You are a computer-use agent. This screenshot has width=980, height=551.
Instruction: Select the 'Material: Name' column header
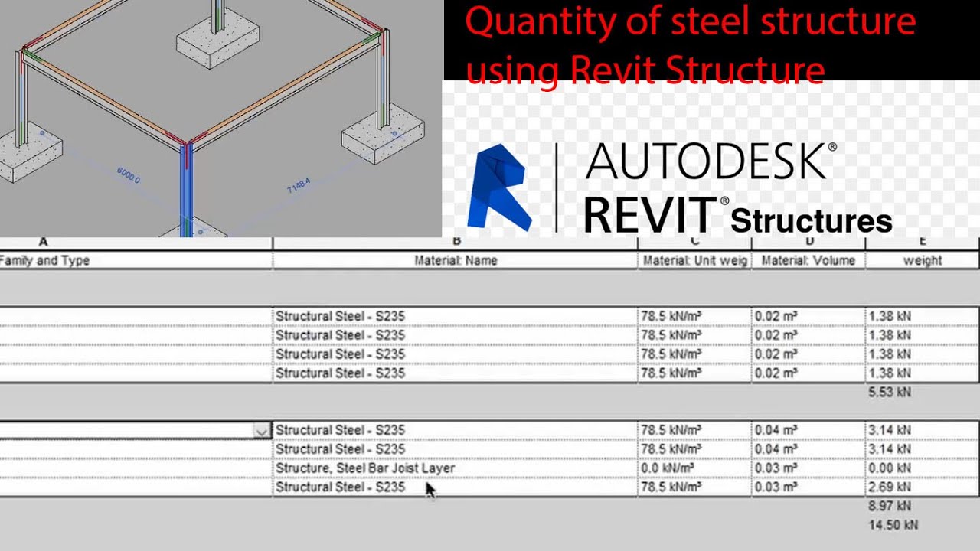pos(456,260)
